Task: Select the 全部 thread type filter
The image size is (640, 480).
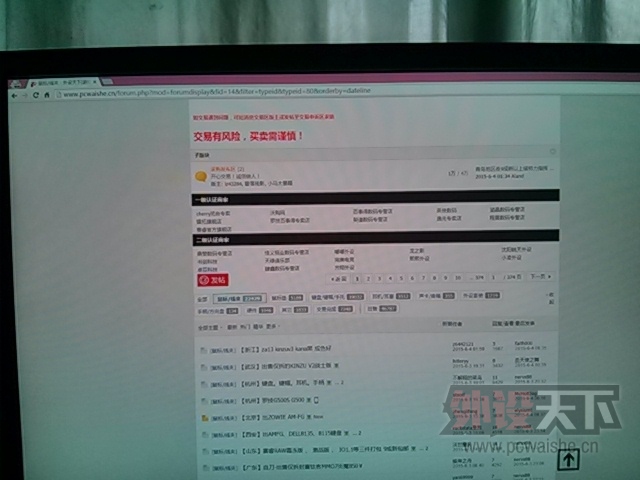Action: (202, 297)
